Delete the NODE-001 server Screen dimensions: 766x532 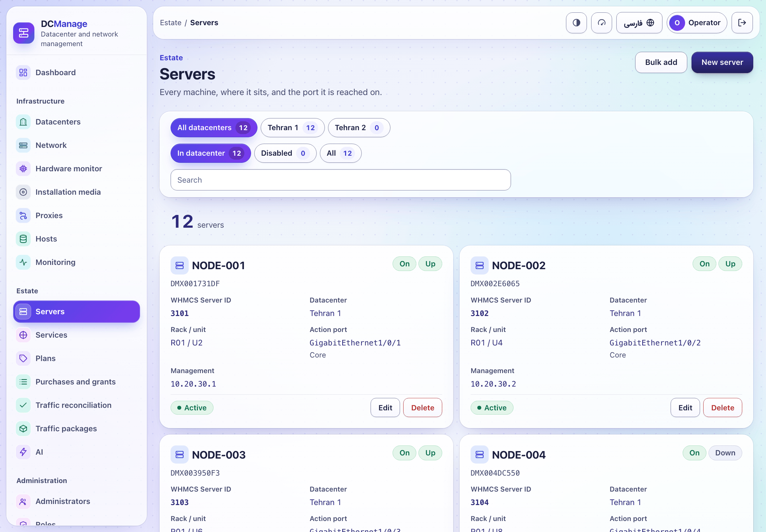(422, 408)
